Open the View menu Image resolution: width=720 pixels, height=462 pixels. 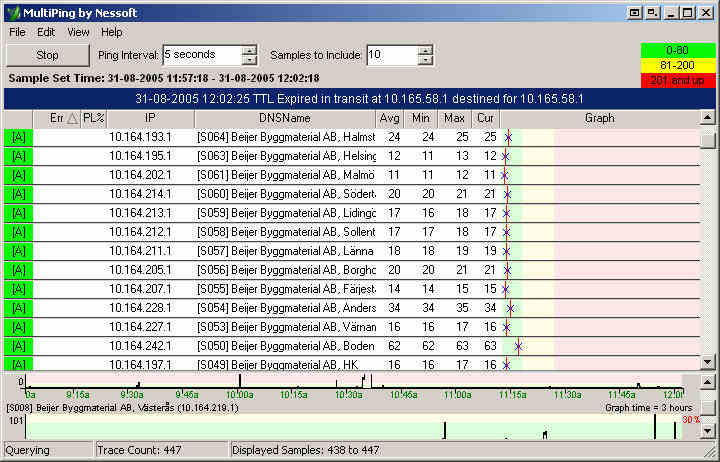click(x=78, y=32)
